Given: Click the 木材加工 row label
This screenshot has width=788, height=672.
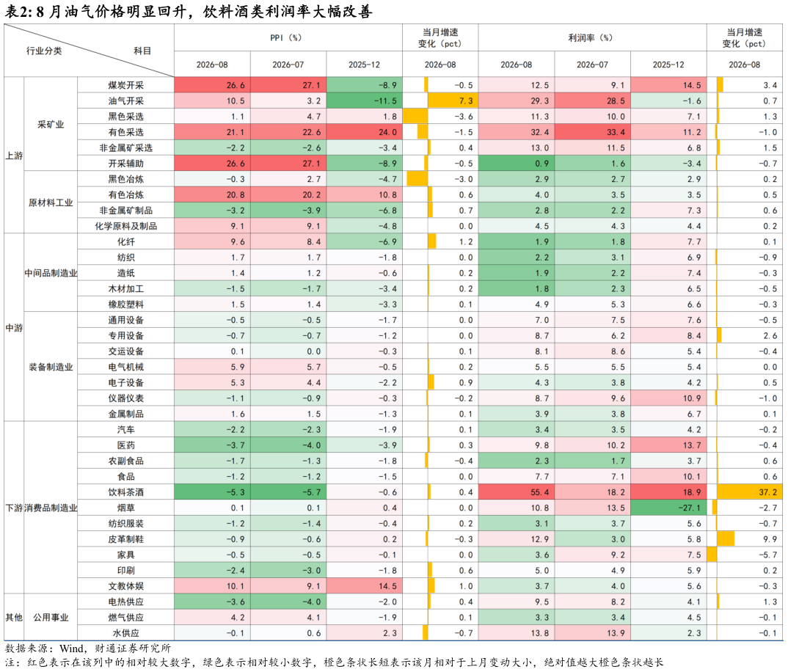Looking at the screenshot, I should coord(126,288).
